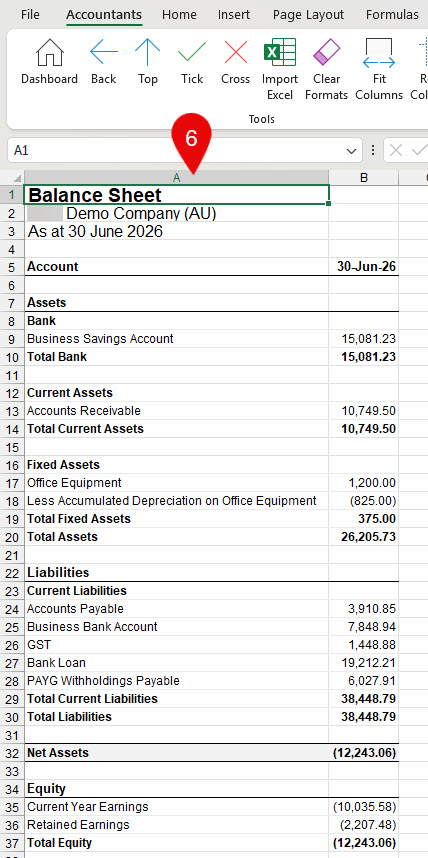Select the 'Office Equipment' cell

pyautogui.click(x=176, y=483)
